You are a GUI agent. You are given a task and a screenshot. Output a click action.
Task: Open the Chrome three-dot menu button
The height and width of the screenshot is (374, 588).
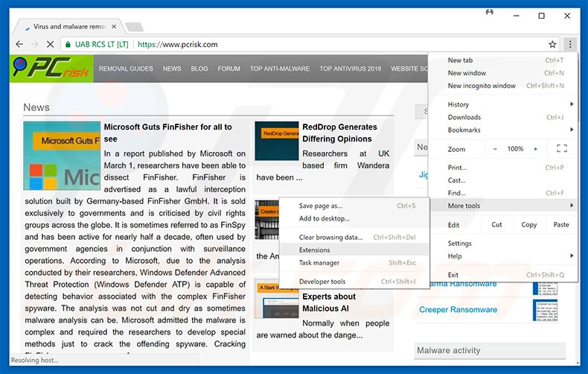pyautogui.click(x=569, y=44)
